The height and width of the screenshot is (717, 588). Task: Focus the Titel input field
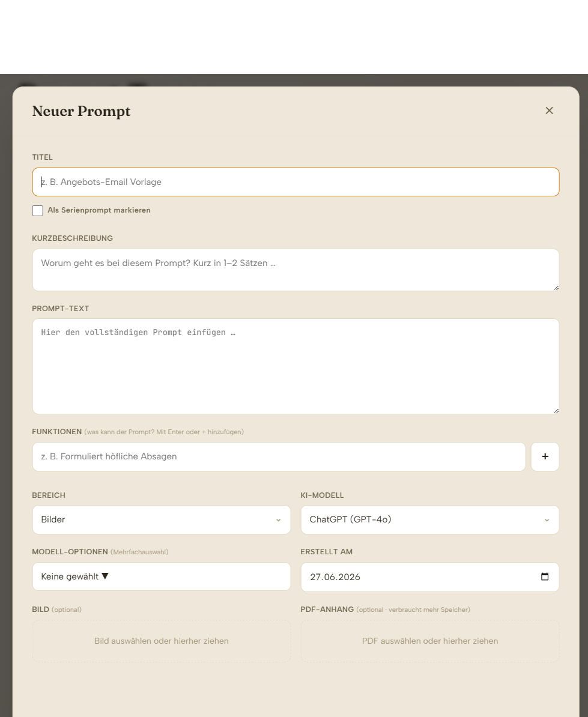[296, 182]
